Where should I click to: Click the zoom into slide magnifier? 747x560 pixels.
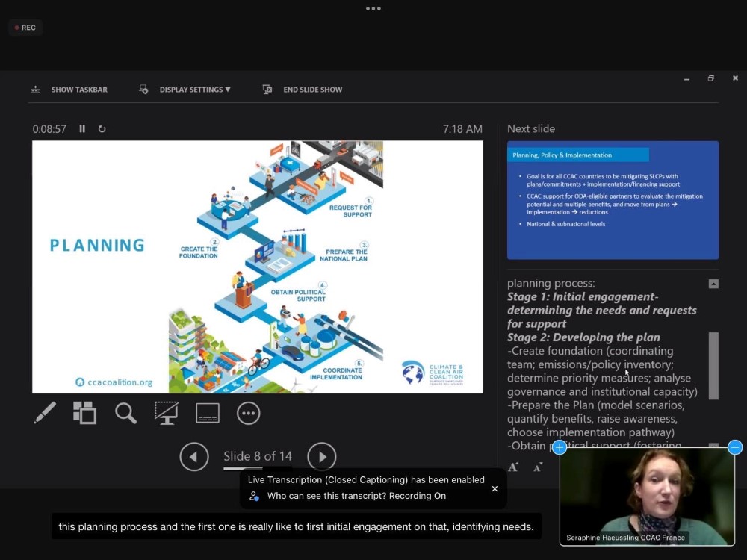click(x=125, y=412)
